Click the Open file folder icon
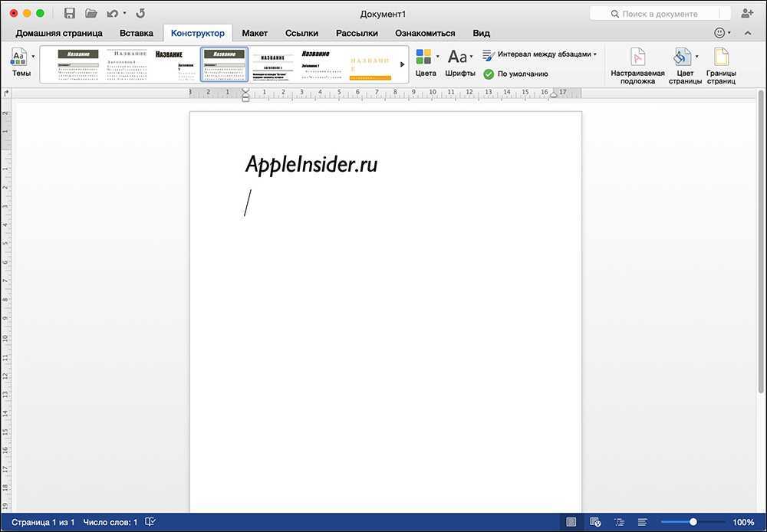The height and width of the screenshot is (532, 767). [x=91, y=14]
